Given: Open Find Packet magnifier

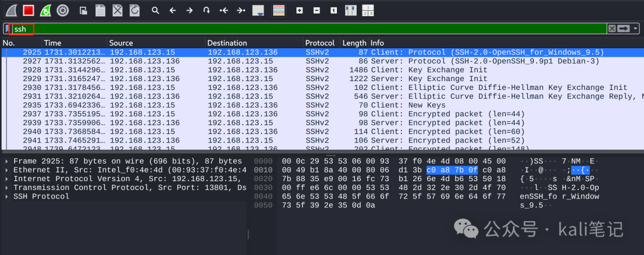Looking at the screenshot, I should [155, 10].
